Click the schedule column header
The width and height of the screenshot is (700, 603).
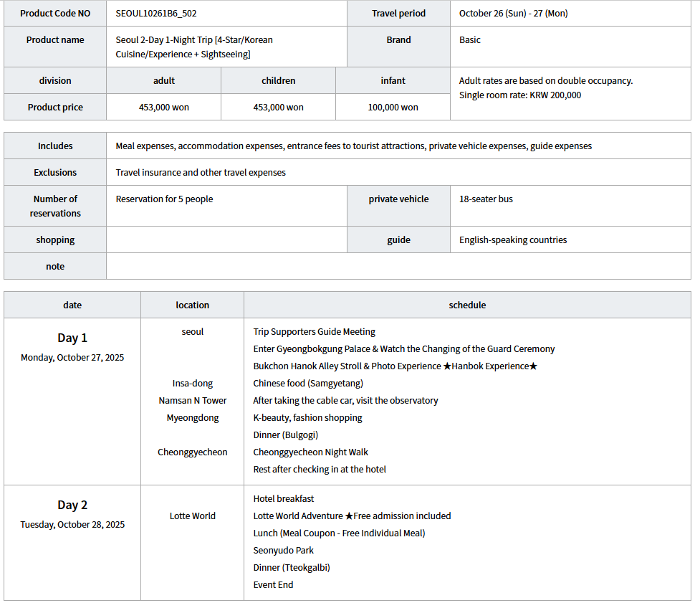point(467,305)
